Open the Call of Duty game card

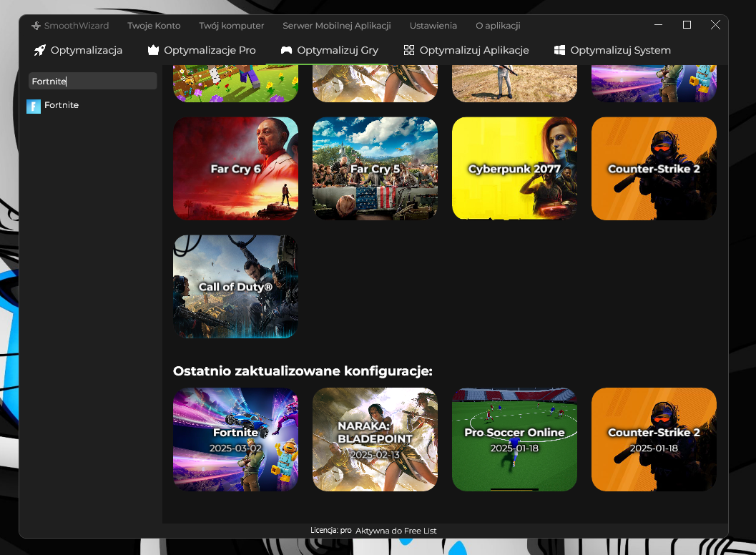pyautogui.click(x=235, y=286)
